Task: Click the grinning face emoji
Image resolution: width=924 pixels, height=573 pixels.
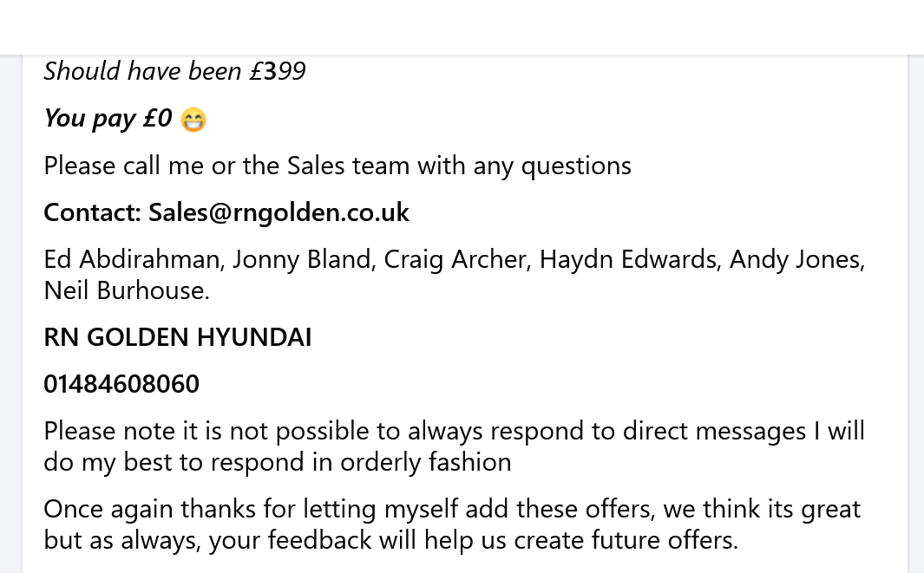Action: (x=193, y=120)
